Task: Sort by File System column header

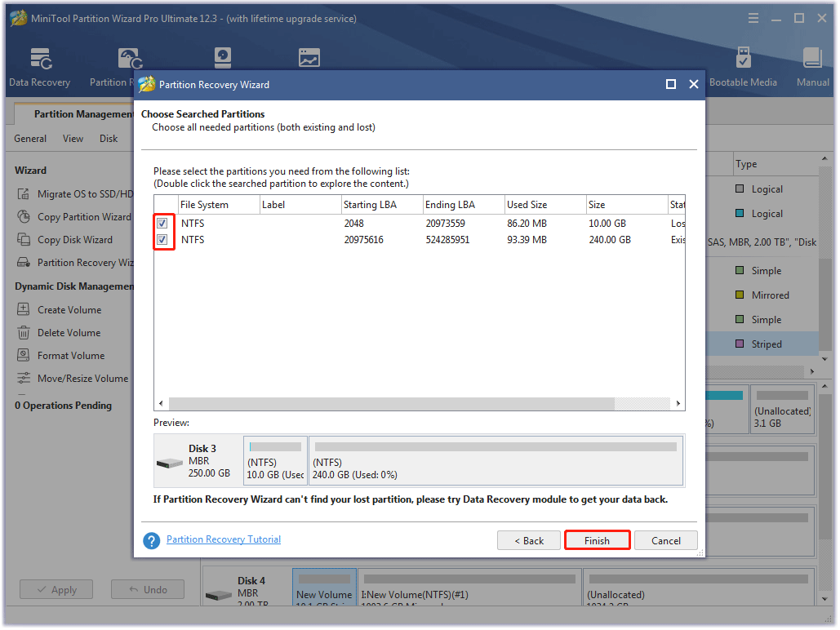Action: (x=219, y=205)
